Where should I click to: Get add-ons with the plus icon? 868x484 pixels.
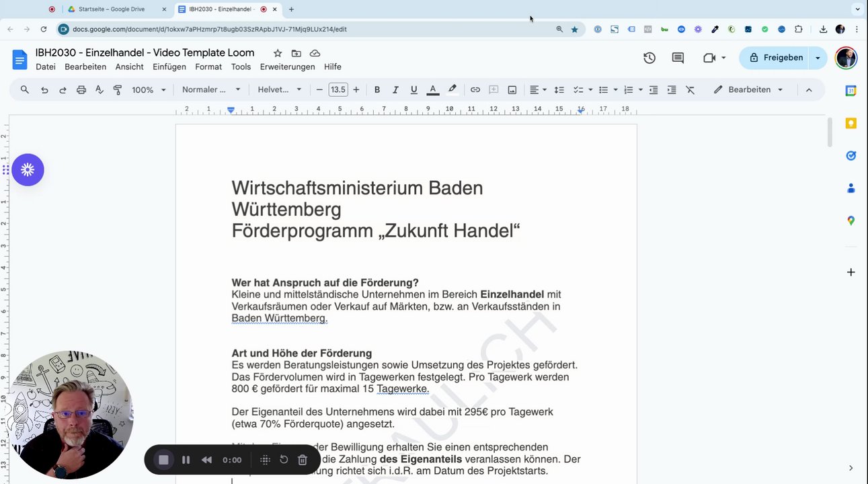[x=851, y=272]
